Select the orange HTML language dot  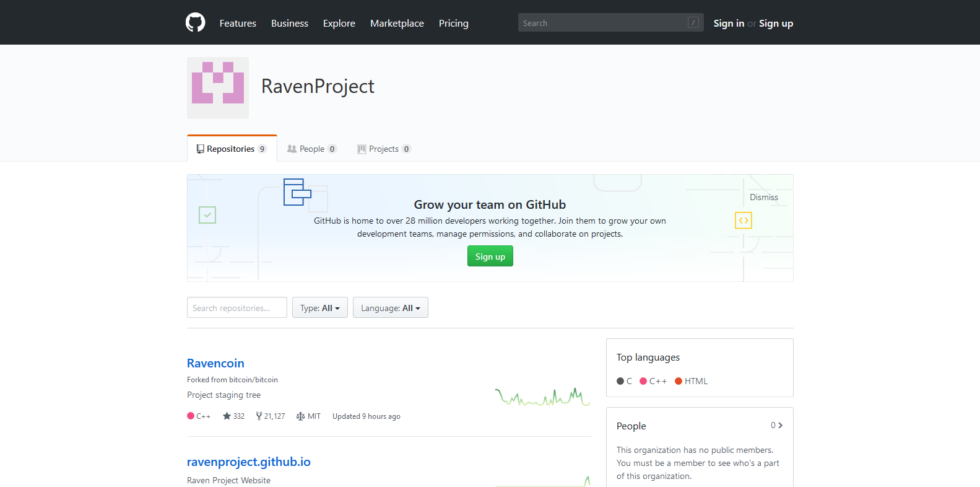click(679, 381)
